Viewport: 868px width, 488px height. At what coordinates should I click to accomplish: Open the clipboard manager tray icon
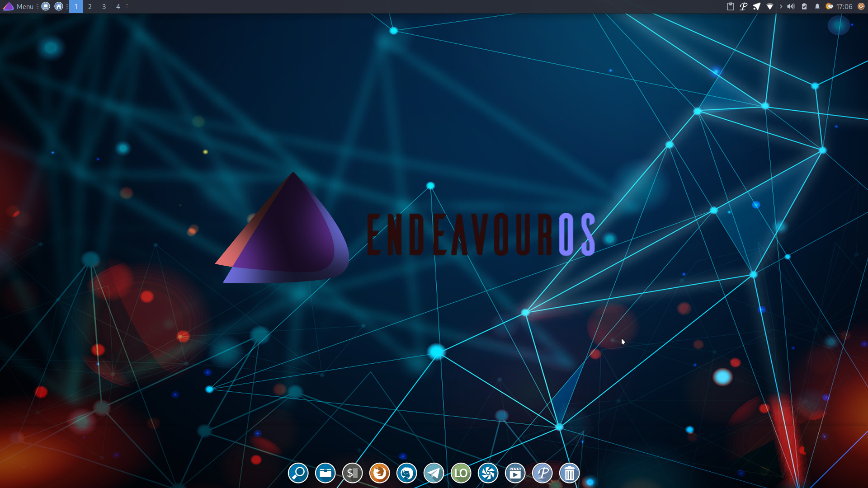(x=730, y=6)
